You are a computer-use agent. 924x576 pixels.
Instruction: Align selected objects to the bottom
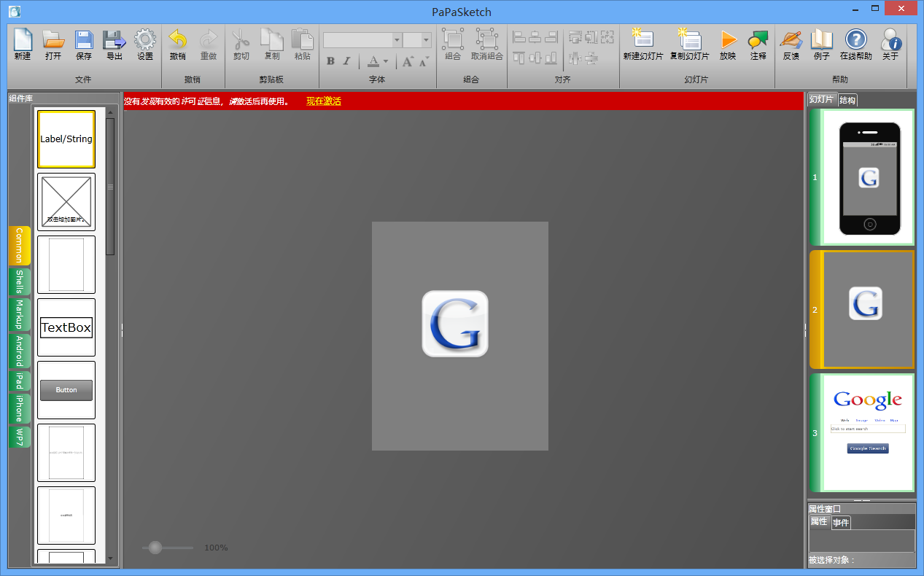(x=551, y=58)
